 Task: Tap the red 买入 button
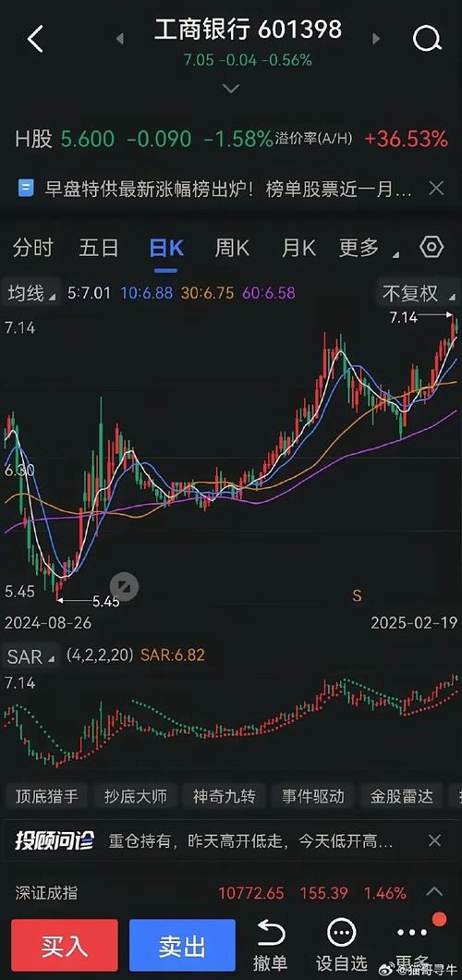(x=65, y=946)
